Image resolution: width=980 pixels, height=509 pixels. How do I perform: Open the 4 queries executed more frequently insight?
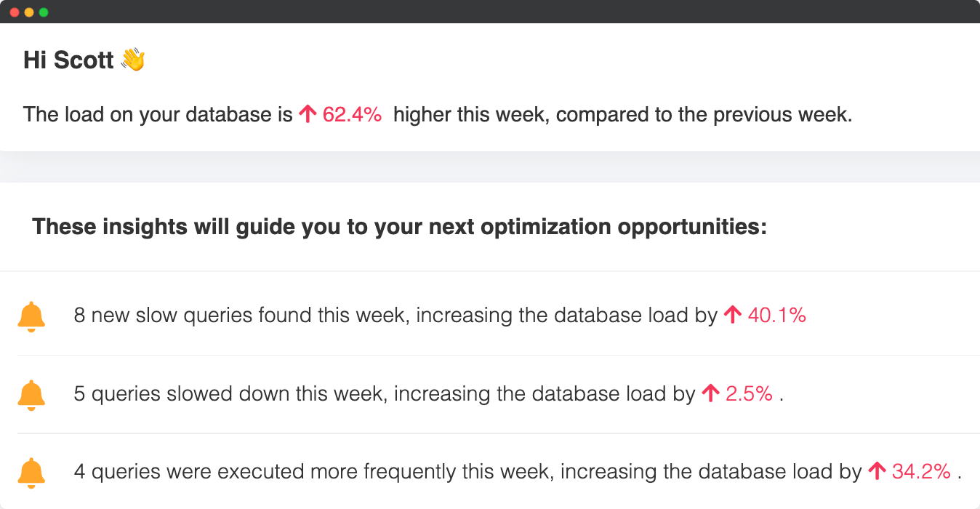pos(467,471)
